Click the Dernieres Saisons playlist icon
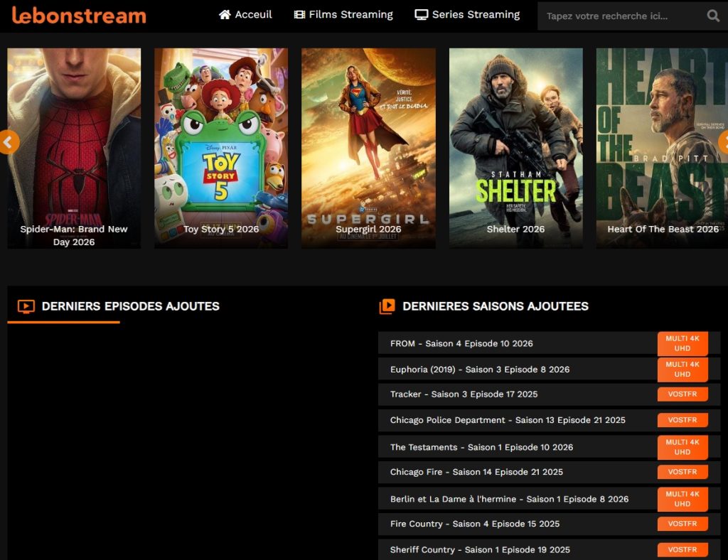This screenshot has width=728, height=560. pos(387,306)
